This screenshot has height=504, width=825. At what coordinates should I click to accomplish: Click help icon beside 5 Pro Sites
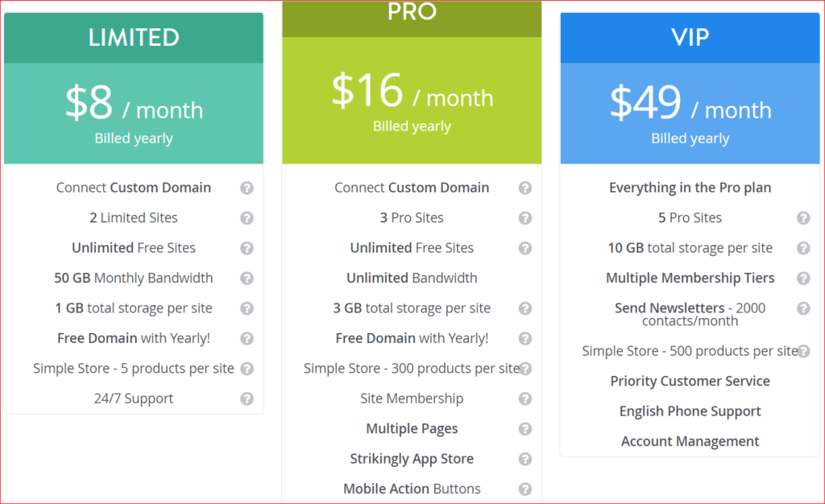[803, 218]
